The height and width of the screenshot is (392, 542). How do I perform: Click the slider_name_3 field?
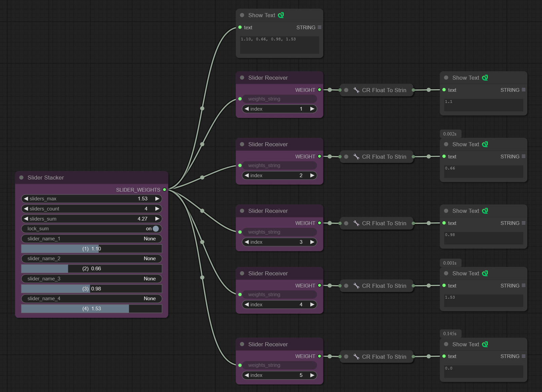[x=91, y=279]
